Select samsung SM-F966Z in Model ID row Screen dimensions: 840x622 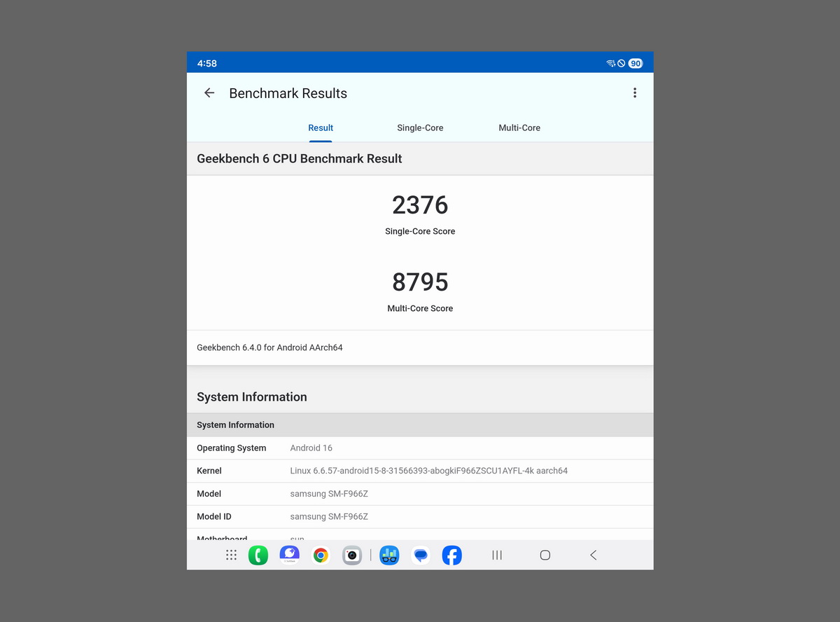point(329,516)
